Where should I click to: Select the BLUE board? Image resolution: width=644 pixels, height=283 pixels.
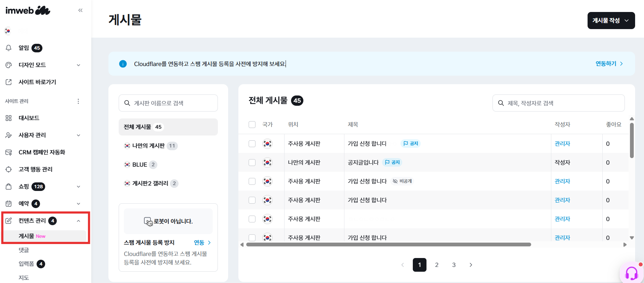click(x=141, y=165)
